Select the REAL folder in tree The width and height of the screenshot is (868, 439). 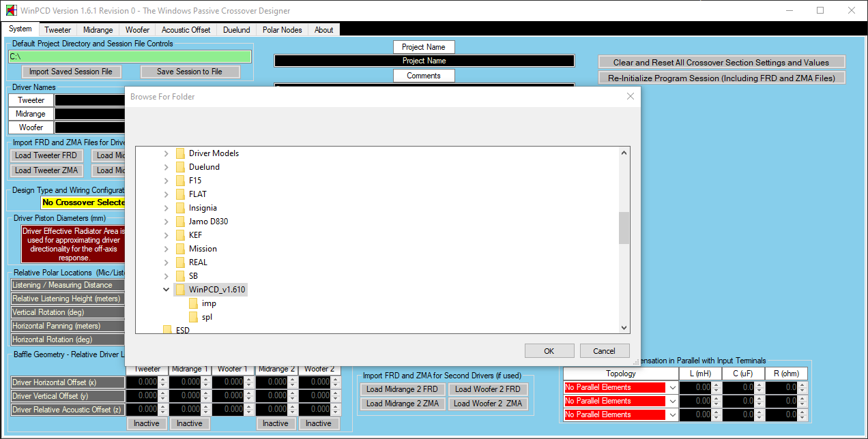(x=198, y=262)
